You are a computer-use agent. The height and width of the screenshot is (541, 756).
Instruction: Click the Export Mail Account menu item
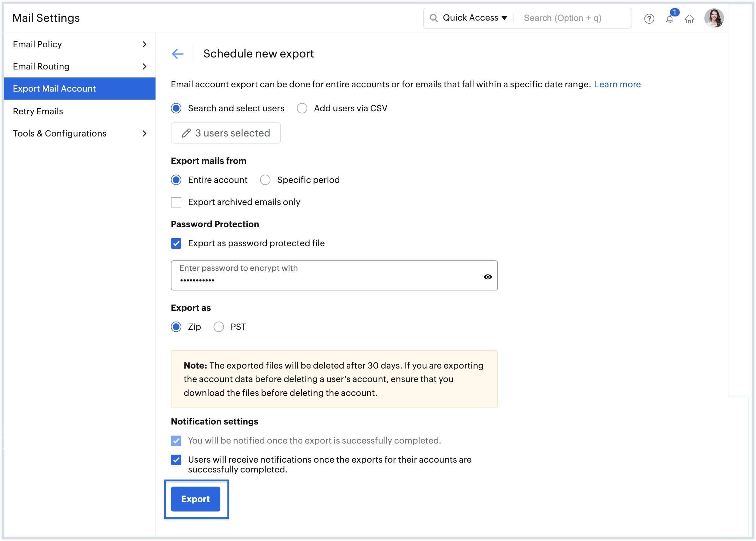[78, 89]
